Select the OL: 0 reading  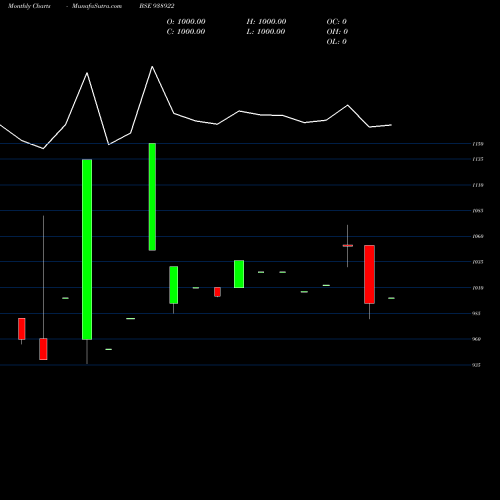coord(337,42)
